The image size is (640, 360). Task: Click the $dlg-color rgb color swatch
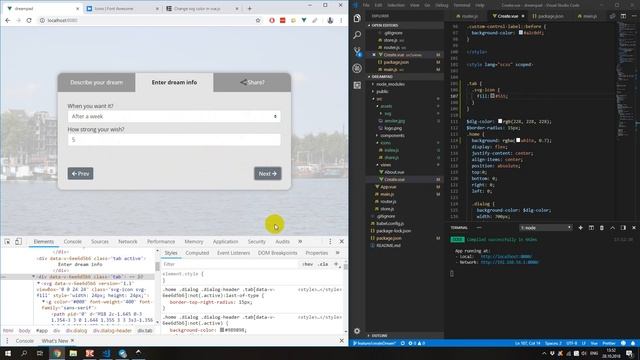click(500, 121)
